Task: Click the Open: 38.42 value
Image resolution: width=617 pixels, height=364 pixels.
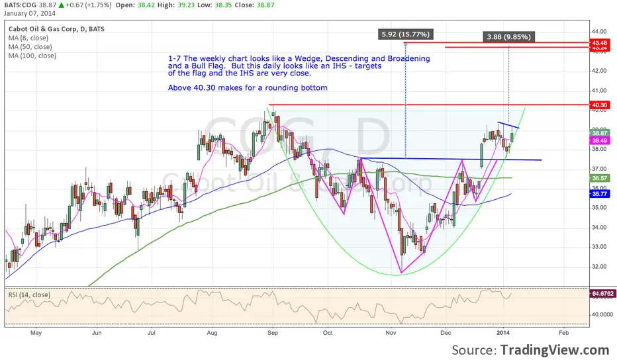Action: click(134, 5)
